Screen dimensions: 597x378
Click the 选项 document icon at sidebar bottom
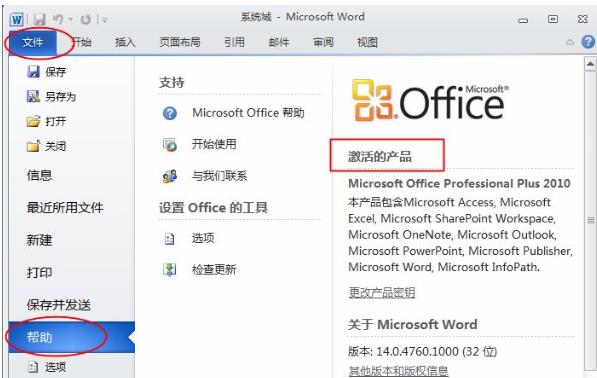[34, 367]
